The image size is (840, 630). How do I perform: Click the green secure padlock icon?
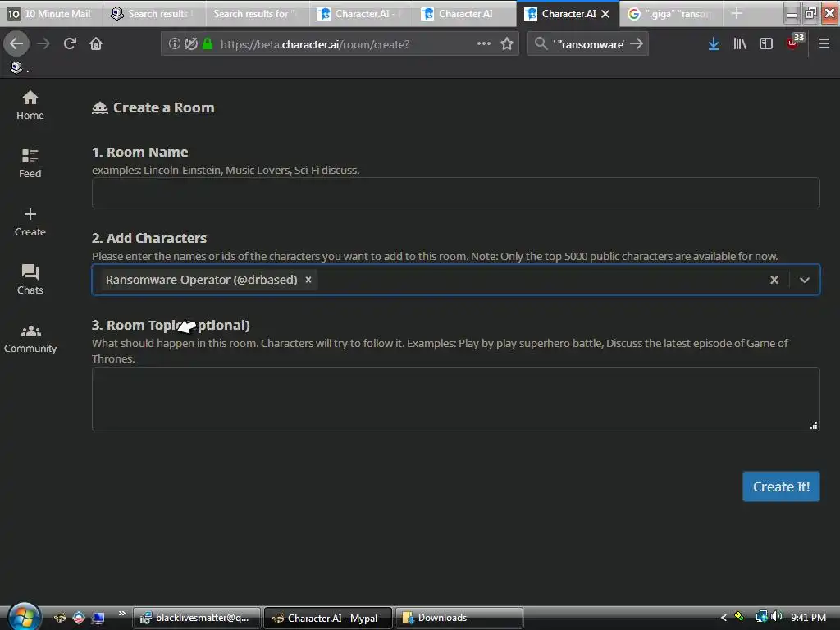208,44
